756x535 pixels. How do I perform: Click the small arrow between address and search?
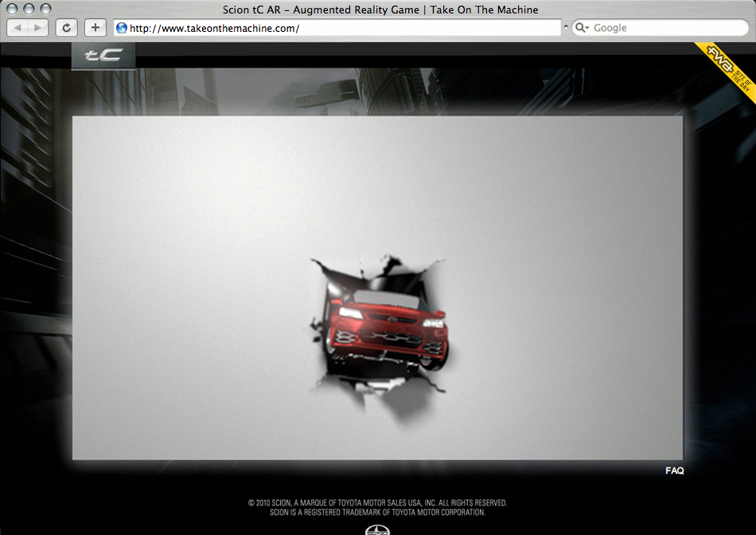click(x=566, y=28)
